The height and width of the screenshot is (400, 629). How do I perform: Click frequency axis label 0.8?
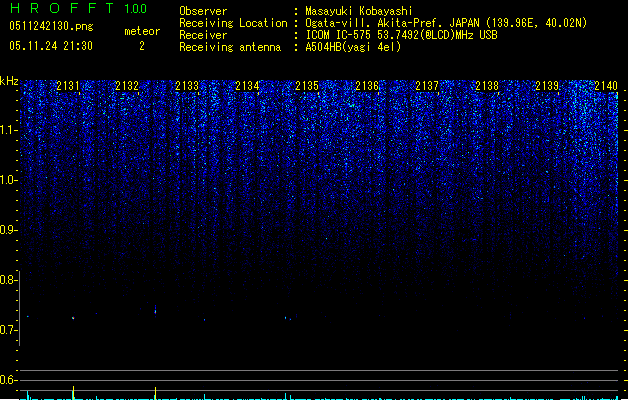coord(8,280)
